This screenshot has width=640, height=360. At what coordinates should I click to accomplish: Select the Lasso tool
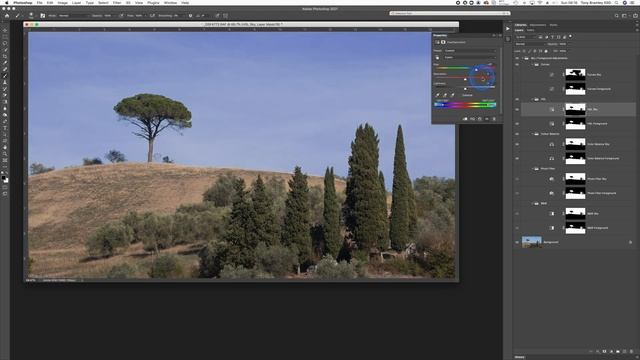pos(5,43)
